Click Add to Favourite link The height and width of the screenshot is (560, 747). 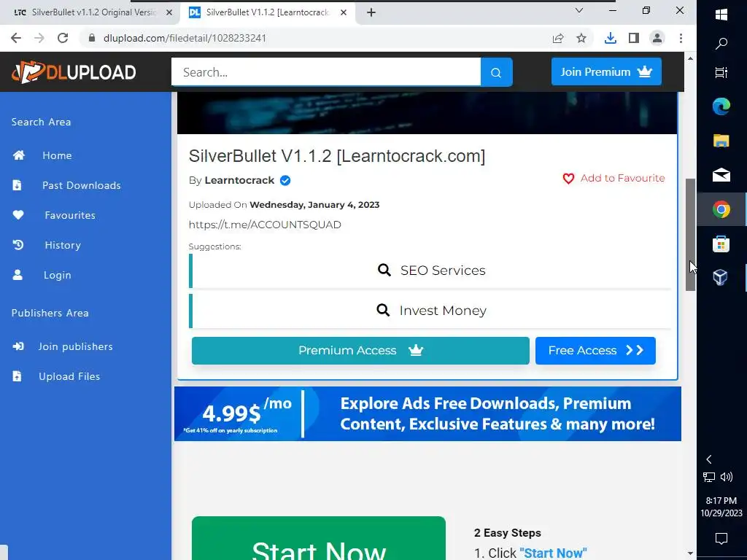[x=622, y=178]
